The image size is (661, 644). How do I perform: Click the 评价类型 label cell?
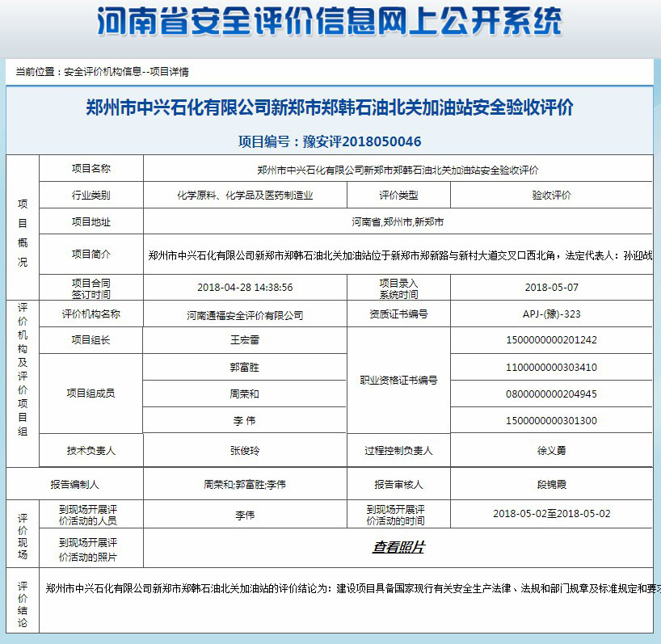398,195
